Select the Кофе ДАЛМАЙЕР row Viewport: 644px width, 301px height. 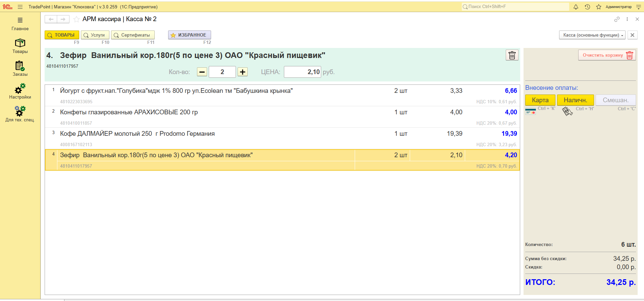pos(201,134)
